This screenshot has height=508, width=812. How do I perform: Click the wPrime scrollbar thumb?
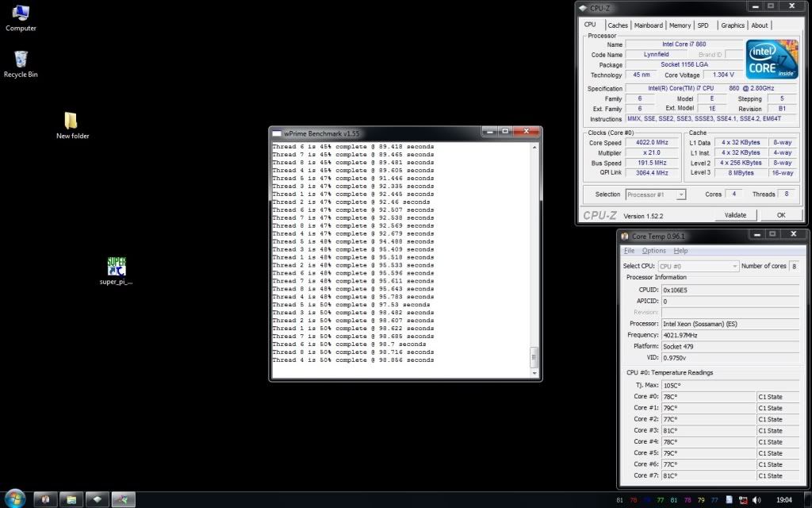point(534,357)
